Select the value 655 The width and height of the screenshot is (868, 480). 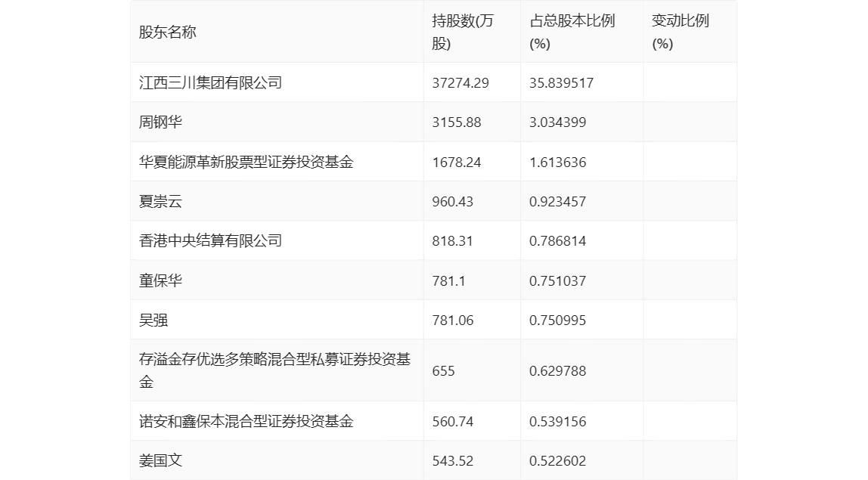coord(443,371)
